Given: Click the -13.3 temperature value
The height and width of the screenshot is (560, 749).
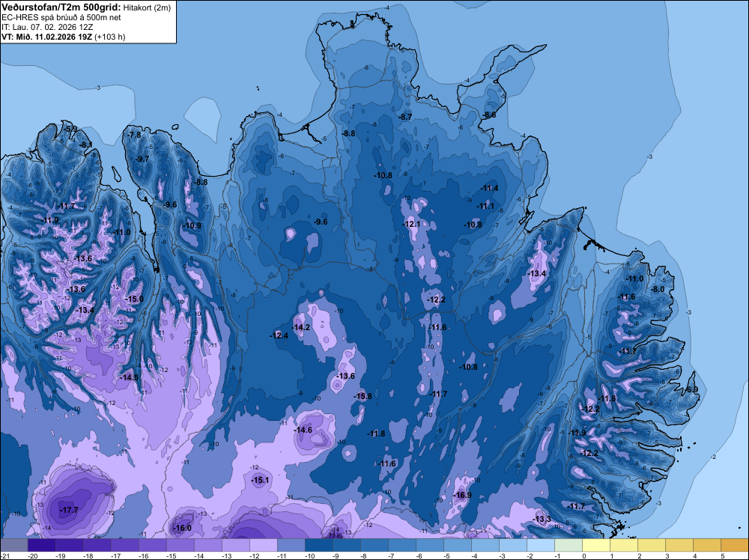Looking at the screenshot, I should [542, 520].
